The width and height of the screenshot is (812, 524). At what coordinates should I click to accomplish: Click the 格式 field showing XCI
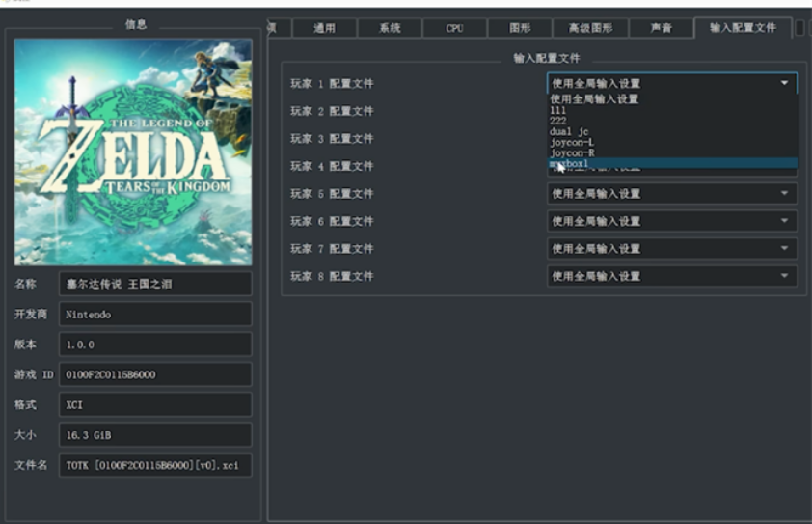tap(155, 404)
